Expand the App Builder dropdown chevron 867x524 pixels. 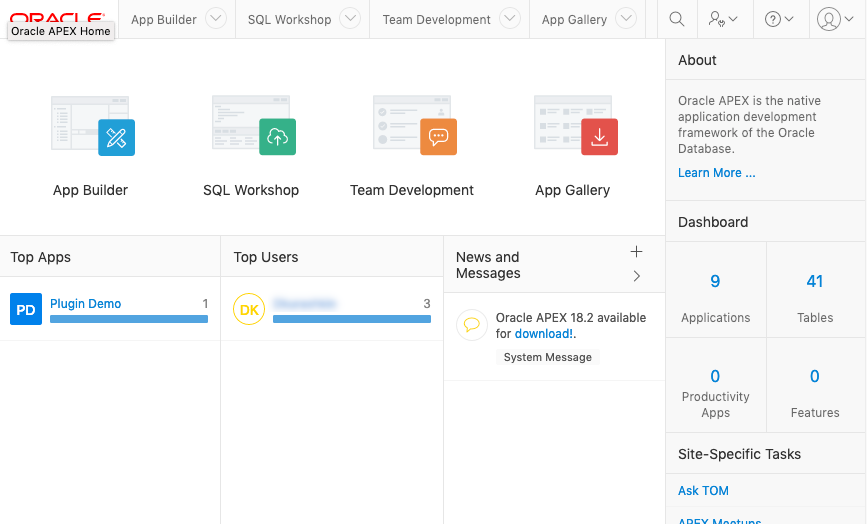pyautogui.click(x=216, y=19)
